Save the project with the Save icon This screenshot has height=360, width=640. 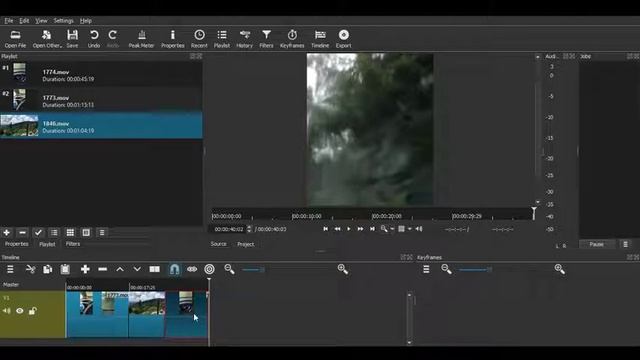(72, 39)
